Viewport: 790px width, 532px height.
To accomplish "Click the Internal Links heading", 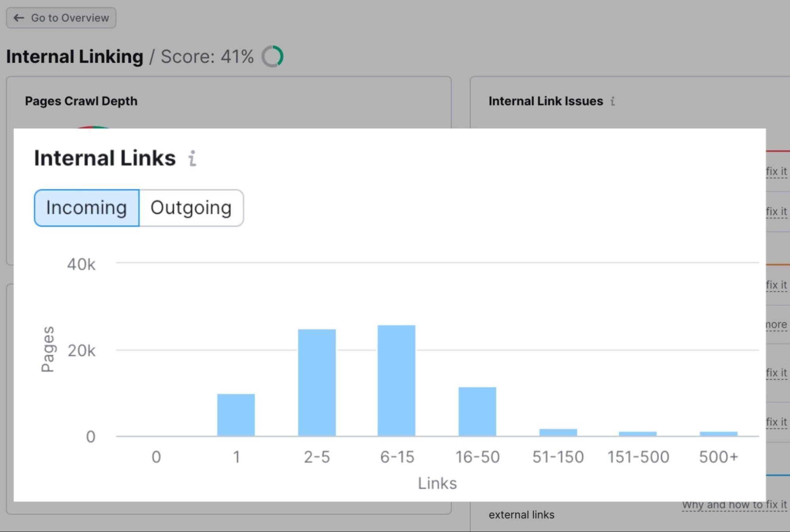I will pos(105,158).
